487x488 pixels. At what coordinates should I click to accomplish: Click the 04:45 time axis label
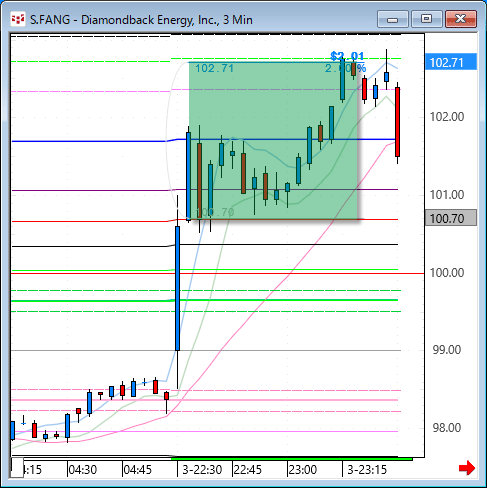coord(137,470)
